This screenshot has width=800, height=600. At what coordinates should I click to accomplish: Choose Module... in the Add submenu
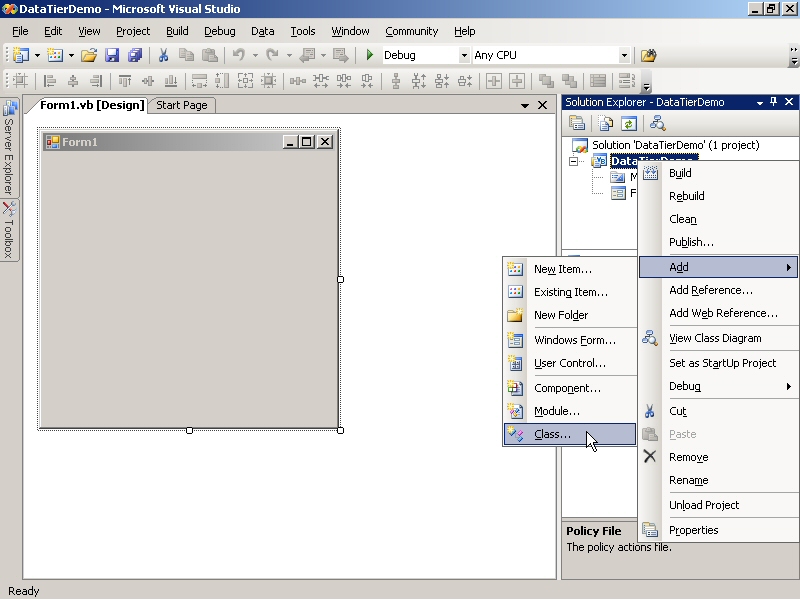(x=569, y=411)
